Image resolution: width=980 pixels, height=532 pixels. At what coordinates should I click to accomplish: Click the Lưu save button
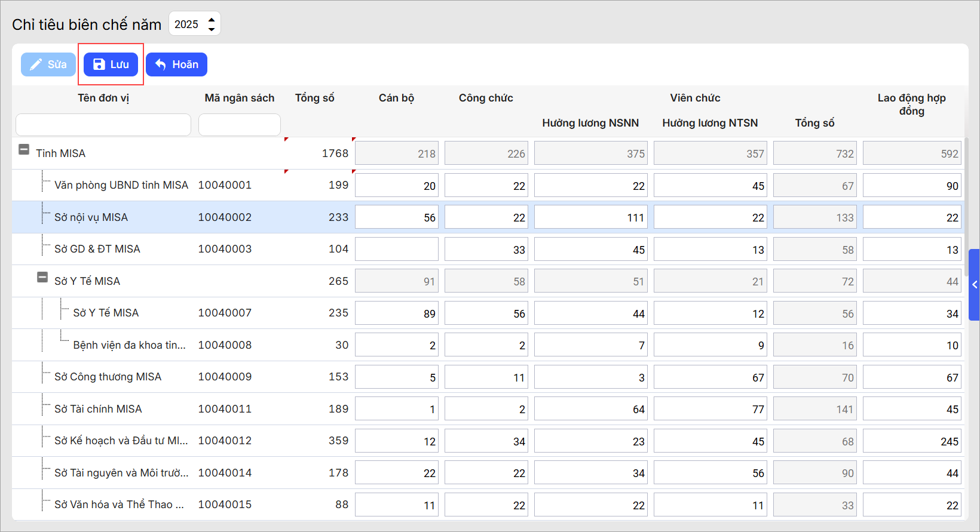tap(111, 64)
